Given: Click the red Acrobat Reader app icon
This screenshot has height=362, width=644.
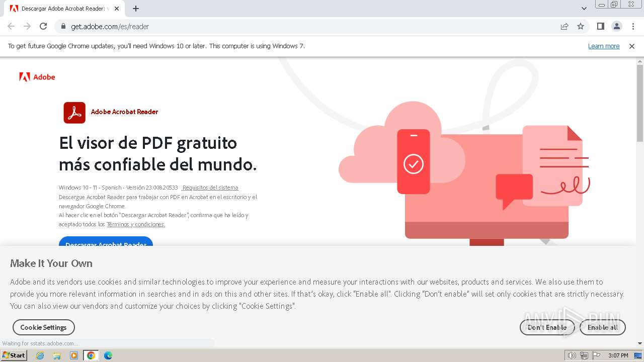Looking at the screenshot, I should [x=74, y=113].
